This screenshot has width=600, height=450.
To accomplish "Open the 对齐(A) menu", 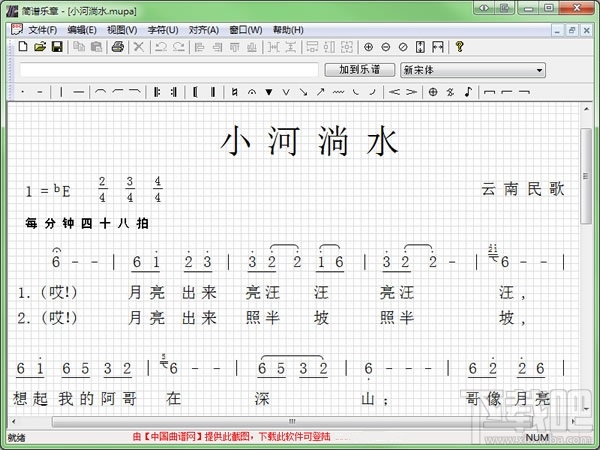I will click(204, 30).
